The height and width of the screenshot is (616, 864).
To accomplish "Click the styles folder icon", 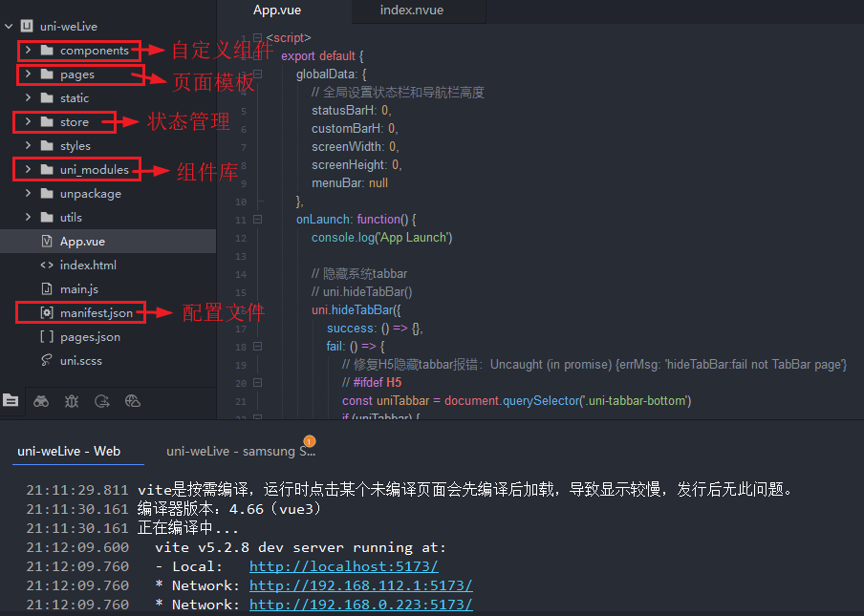I will (x=47, y=145).
